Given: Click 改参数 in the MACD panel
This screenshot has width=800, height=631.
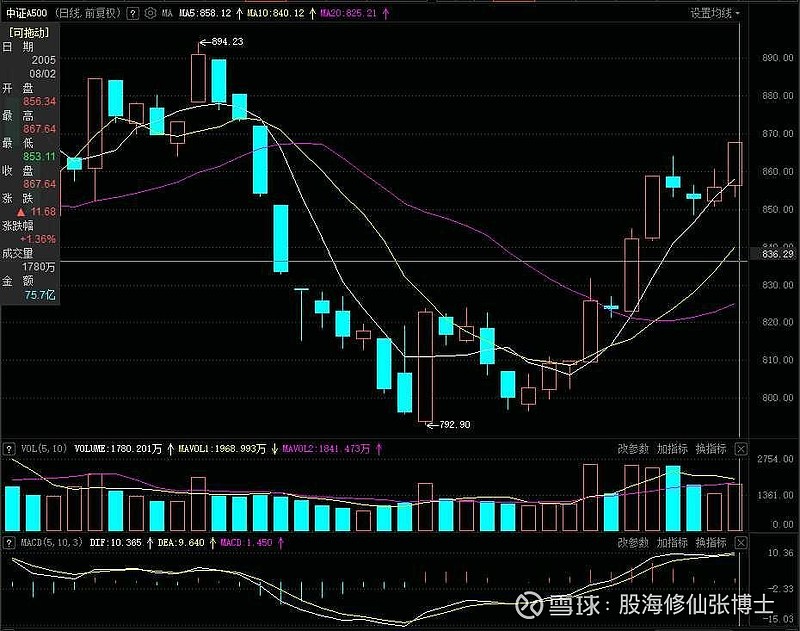Looking at the screenshot, I should [633, 543].
